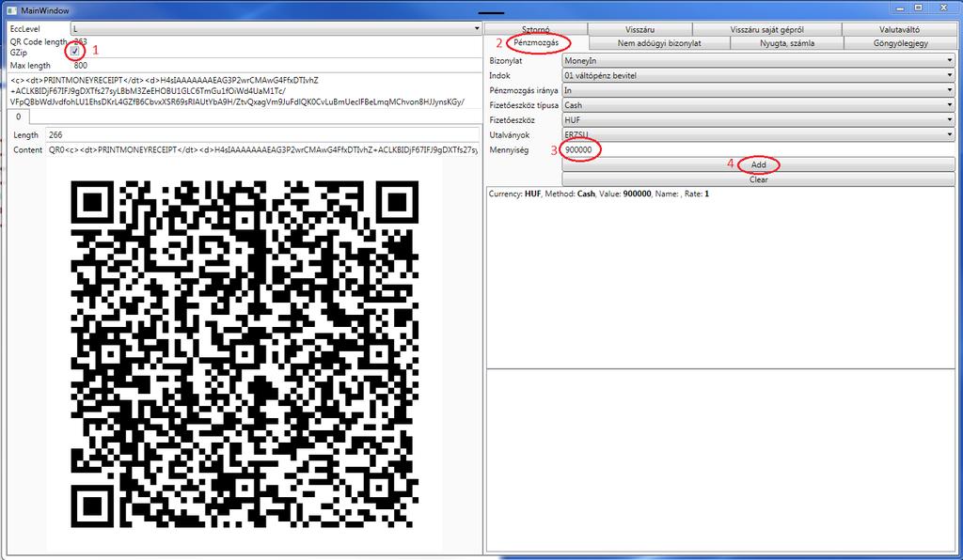Open the Pénzmozgás iránya dropdown showing In

click(x=759, y=90)
